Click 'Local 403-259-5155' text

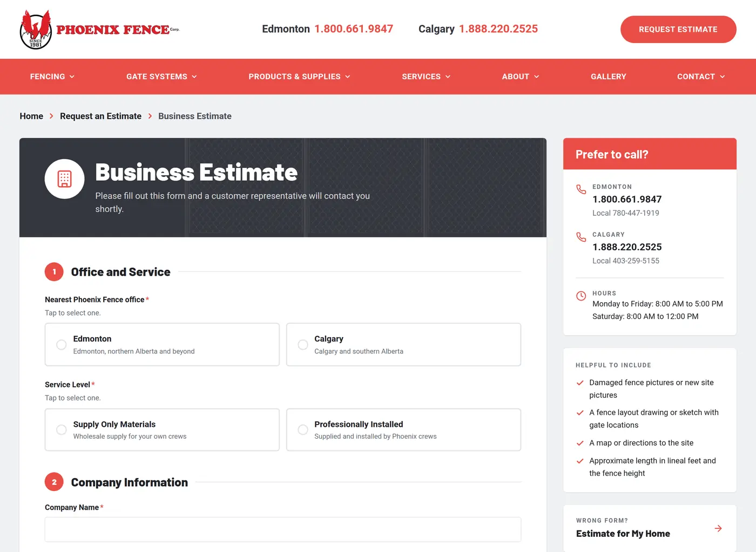(626, 261)
